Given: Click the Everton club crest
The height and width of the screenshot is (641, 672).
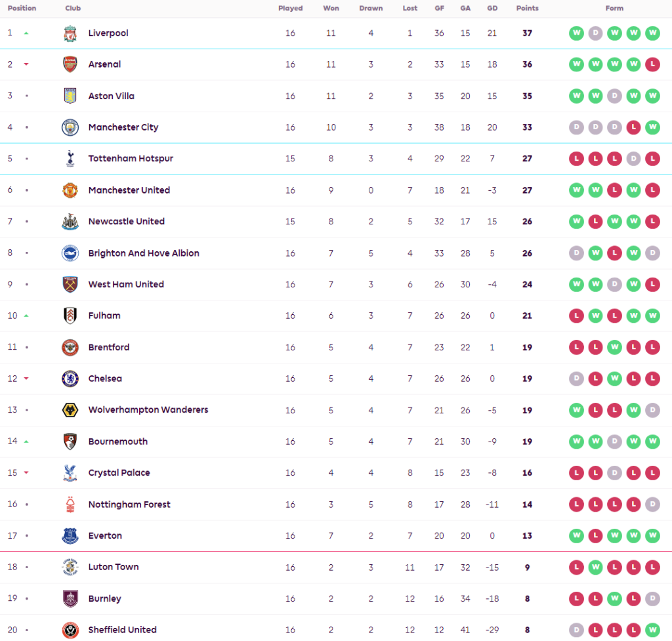Looking at the screenshot, I should coord(70,536).
